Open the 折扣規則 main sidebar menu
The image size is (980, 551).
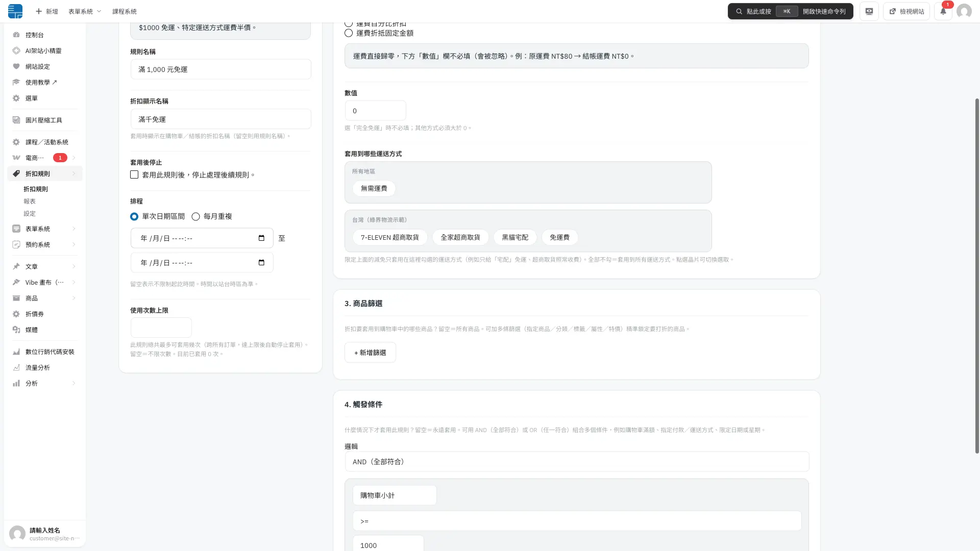coord(45,173)
